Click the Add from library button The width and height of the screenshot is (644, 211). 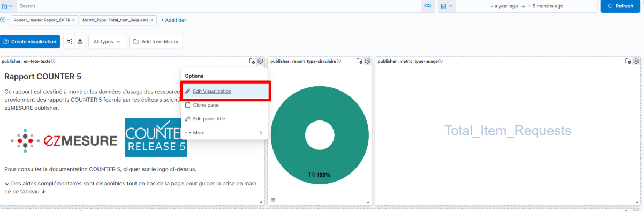[156, 41]
